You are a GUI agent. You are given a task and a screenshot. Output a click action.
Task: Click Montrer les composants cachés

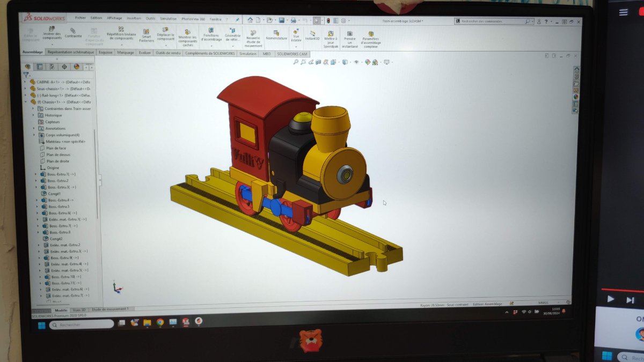(x=187, y=38)
